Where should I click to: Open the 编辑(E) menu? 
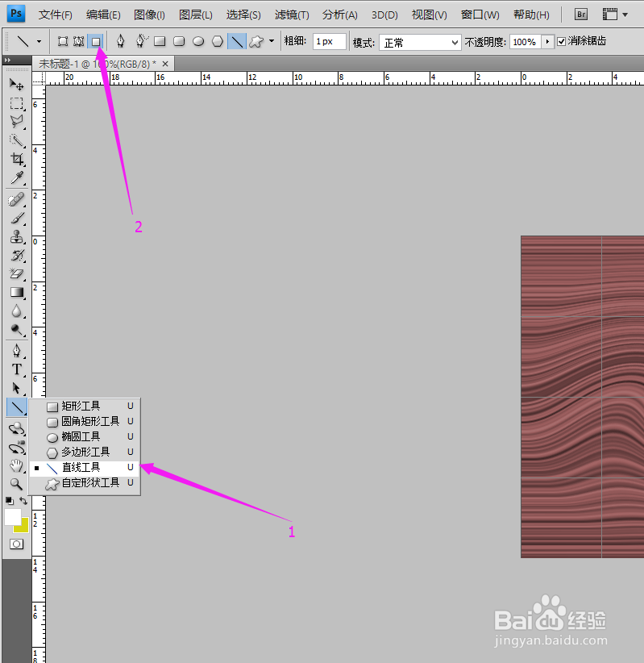pos(103,15)
